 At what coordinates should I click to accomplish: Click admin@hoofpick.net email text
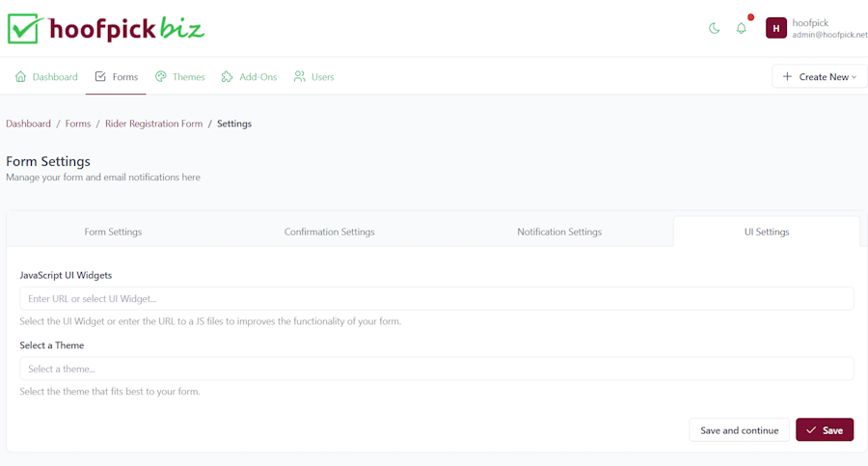tap(829, 35)
